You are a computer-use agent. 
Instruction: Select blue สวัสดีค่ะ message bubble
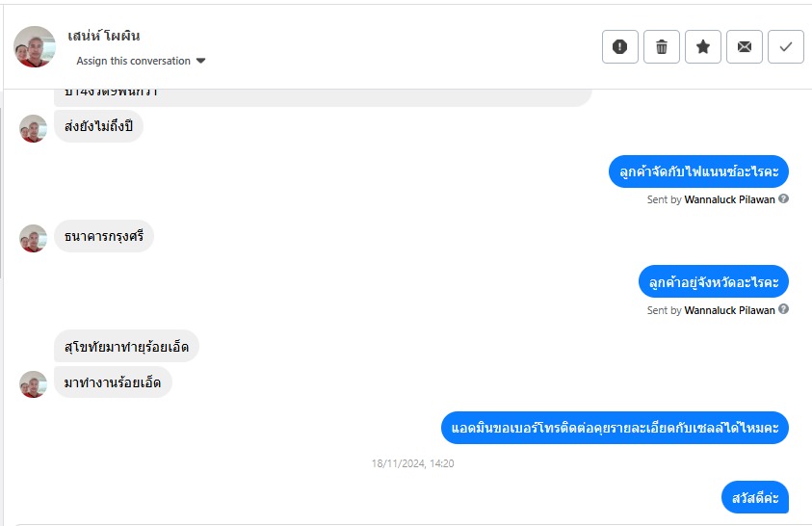pyautogui.click(x=755, y=497)
